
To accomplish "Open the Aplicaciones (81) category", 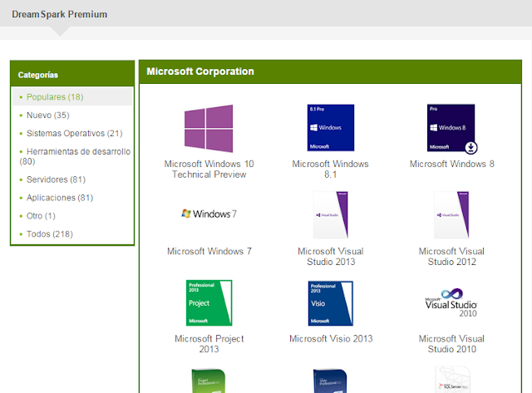I will point(60,198).
